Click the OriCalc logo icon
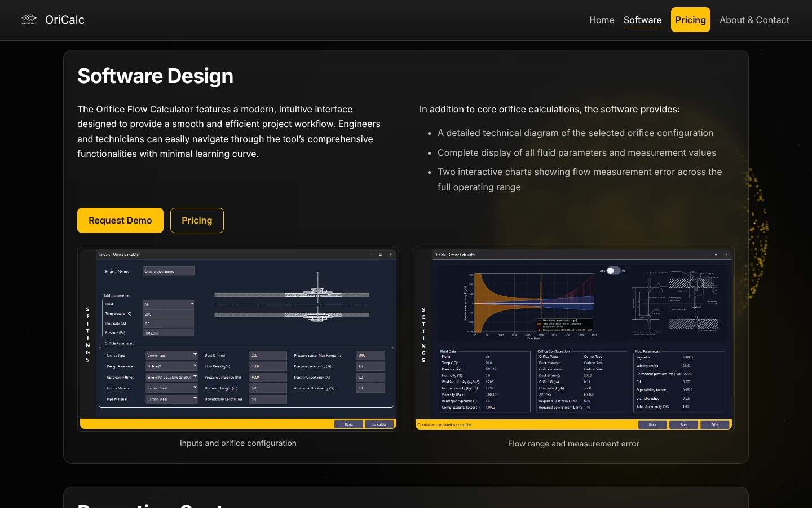This screenshot has height=508, width=812. [x=29, y=20]
